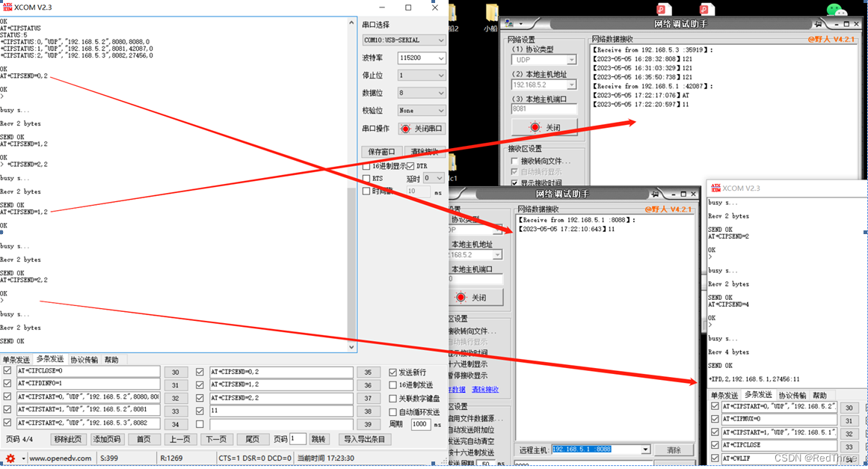Open the 校验位 None dropdown
The image size is (868, 469).
(x=421, y=111)
